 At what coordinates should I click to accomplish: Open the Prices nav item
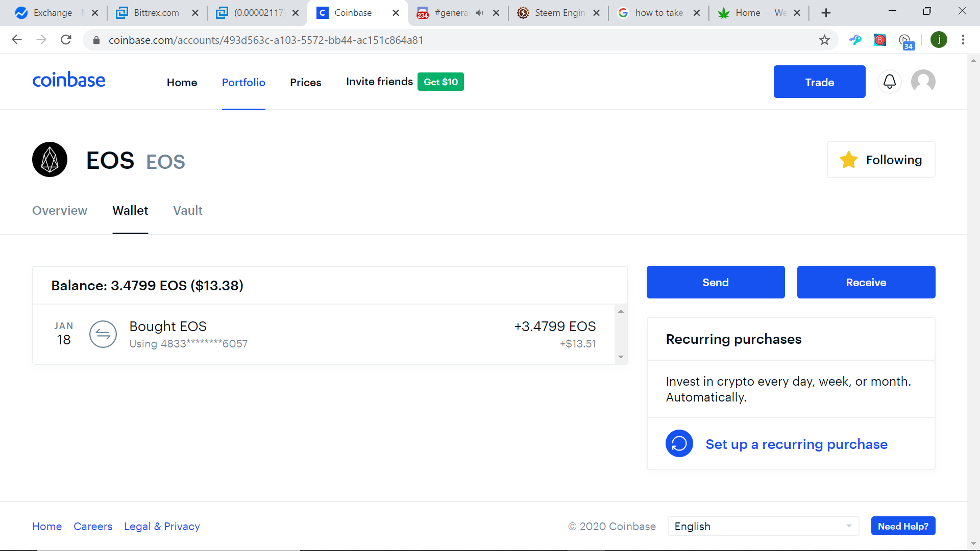click(305, 82)
